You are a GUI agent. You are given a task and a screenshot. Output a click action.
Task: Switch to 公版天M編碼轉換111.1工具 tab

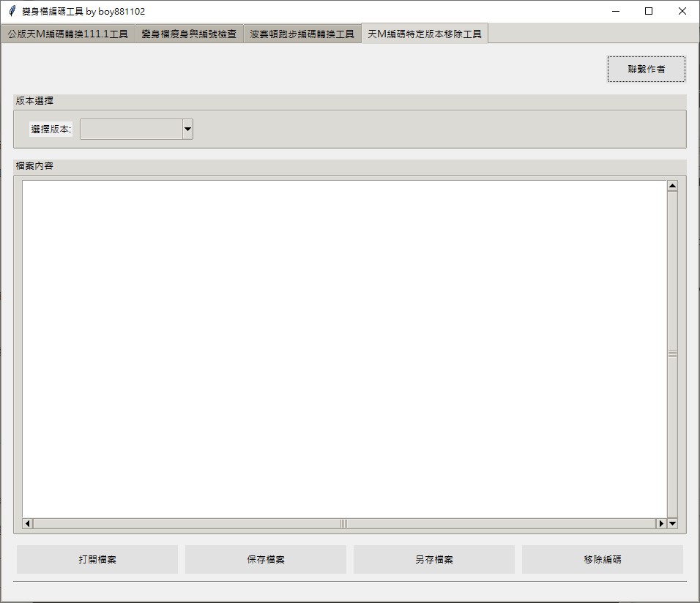68,34
